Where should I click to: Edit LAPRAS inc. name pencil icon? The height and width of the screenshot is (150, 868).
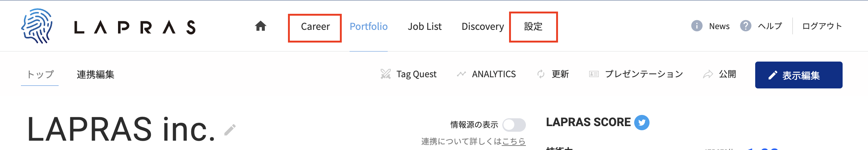(230, 130)
